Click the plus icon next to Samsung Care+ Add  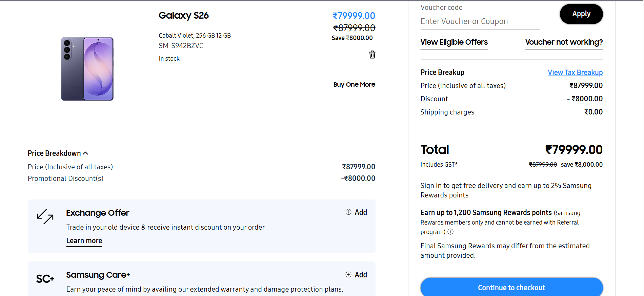(x=348, y=275)
